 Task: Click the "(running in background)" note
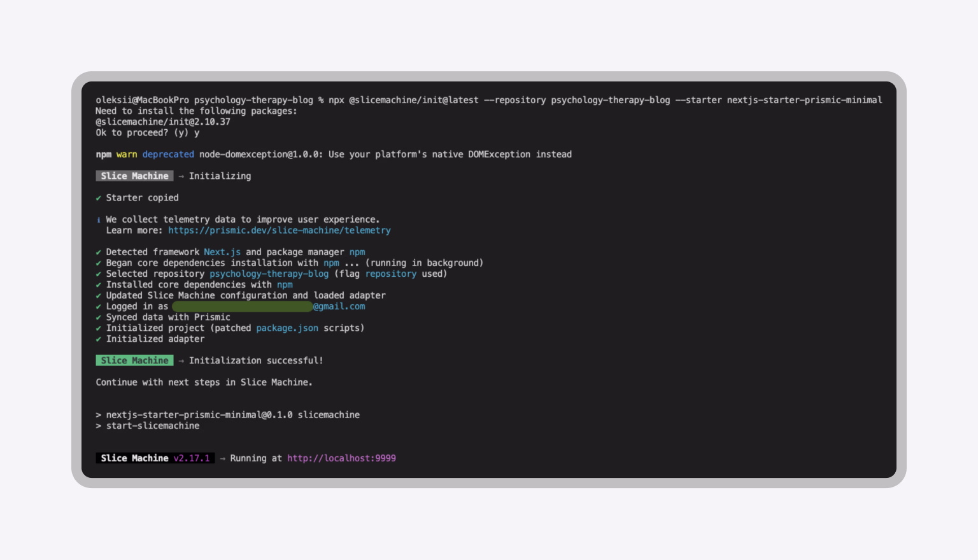tap(424, 263)
